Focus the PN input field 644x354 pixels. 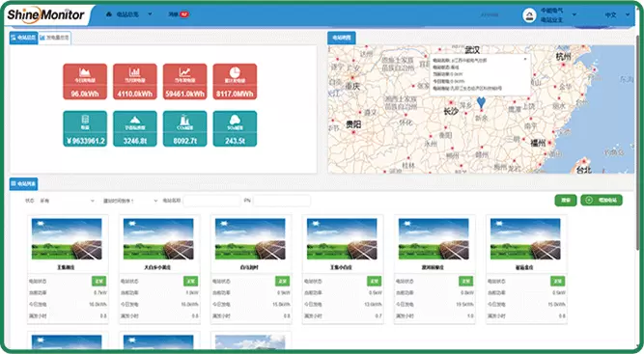tap(282, 201)
